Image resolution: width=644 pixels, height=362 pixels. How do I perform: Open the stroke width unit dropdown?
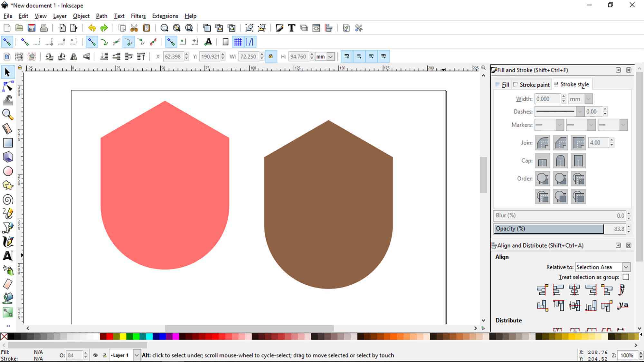pyautogui.click(x=589, y=99)
